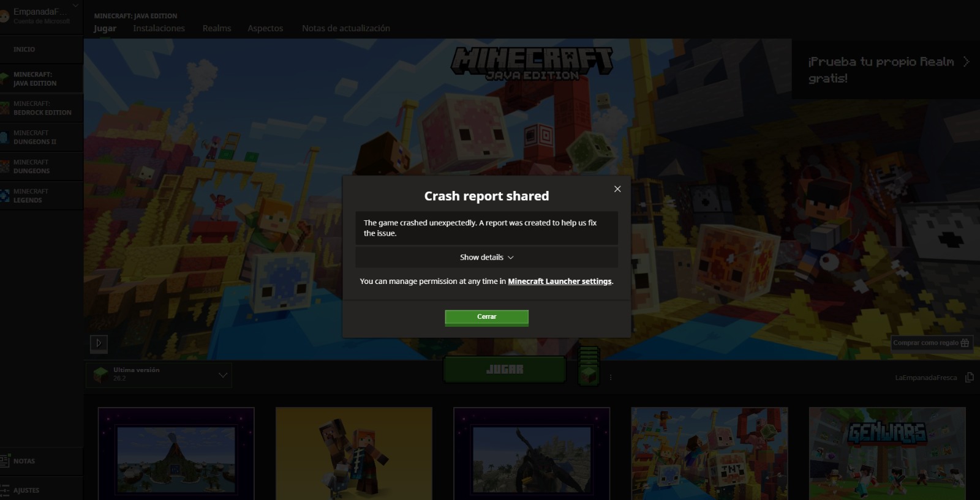Go to INICIO in the sidebar
Screen dimensions: 980x500
(41, 49)
